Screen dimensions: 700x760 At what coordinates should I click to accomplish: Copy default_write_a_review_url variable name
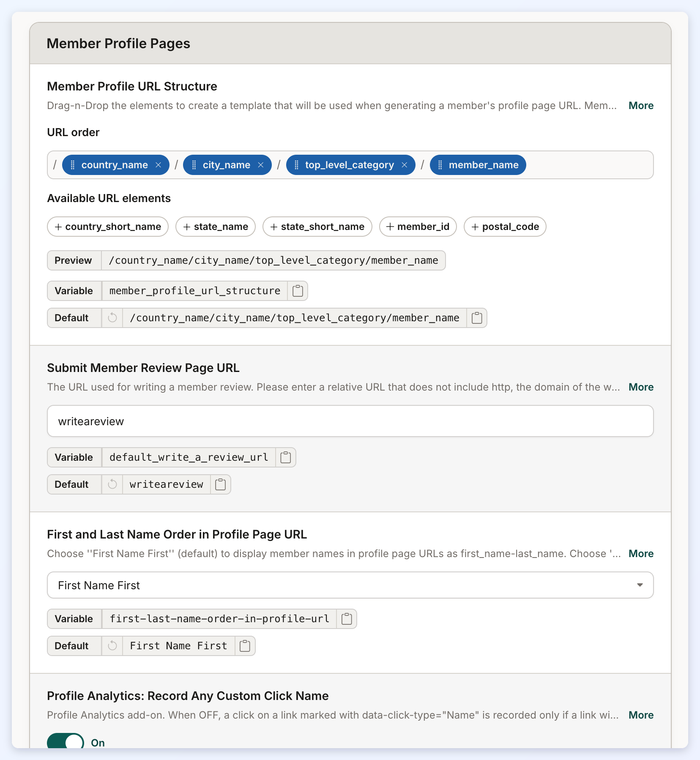pos(286,457)
